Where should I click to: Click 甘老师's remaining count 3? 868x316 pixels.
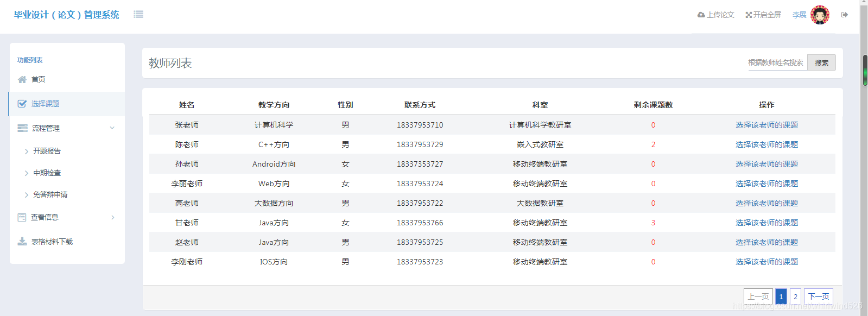[653, 223]
